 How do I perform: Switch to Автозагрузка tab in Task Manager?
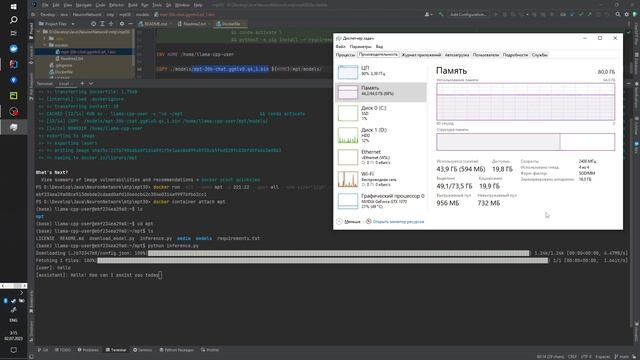(457, 55)
